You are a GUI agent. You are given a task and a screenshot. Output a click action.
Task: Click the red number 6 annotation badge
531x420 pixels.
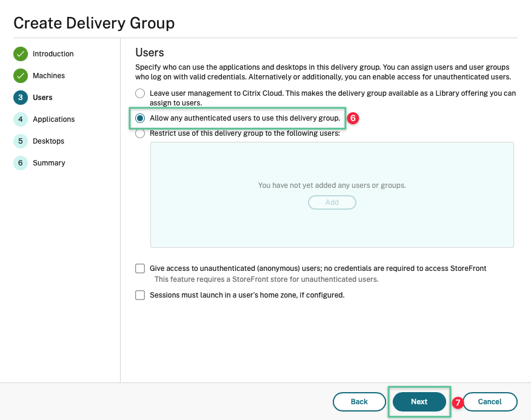click(353, 118)
